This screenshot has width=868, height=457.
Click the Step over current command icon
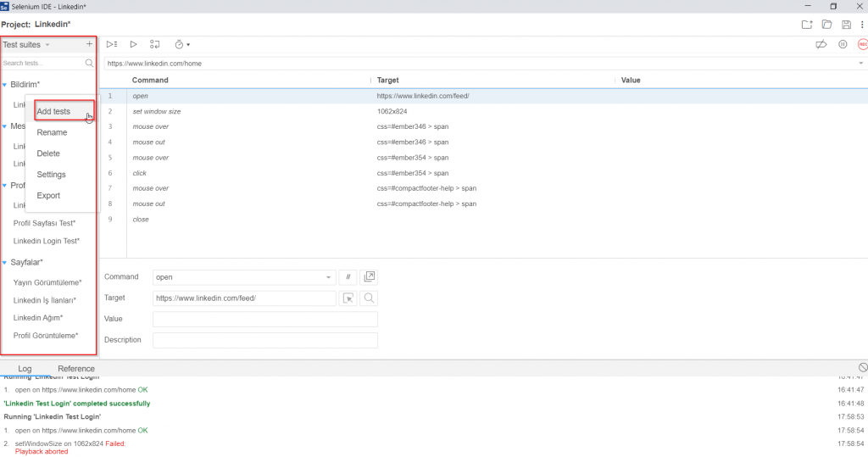(155, 44)
